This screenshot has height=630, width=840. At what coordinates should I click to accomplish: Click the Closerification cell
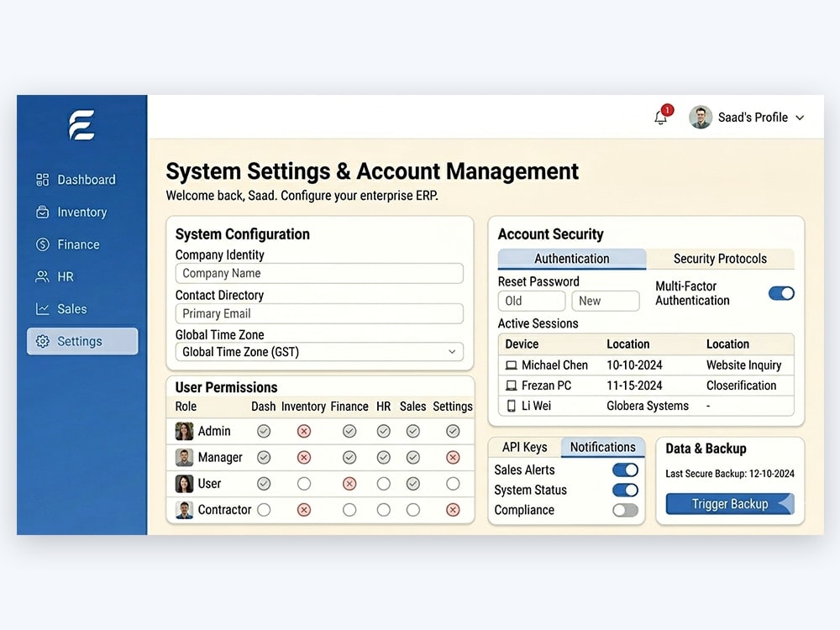coord(741,386)
